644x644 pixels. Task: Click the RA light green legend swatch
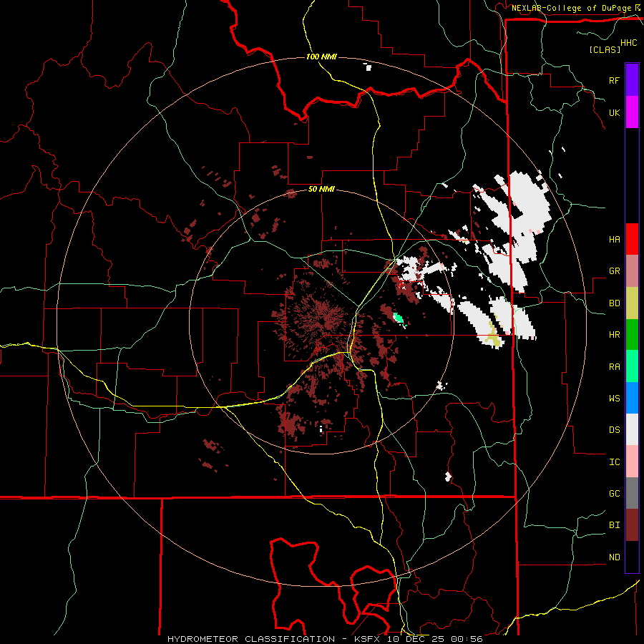click(x=632, y=366)
